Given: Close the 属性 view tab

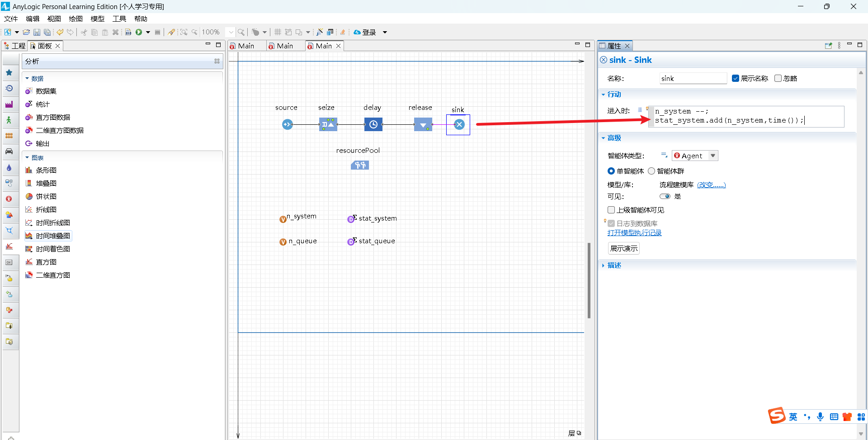Looking at the screenshot, I should (x=627, y=46).
